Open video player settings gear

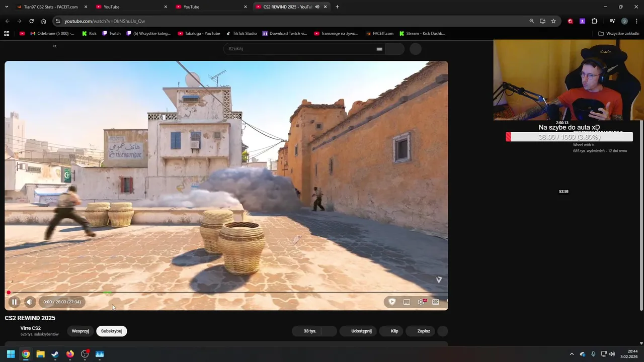[x=421, y=302]
